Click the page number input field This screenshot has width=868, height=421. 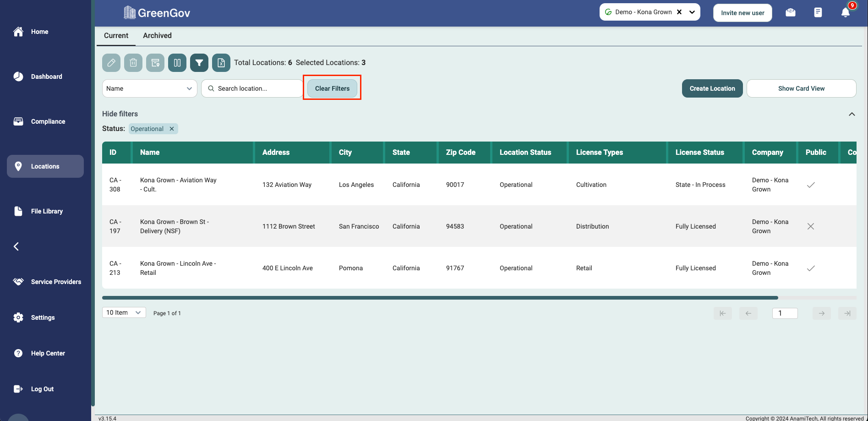pos(785,313)
